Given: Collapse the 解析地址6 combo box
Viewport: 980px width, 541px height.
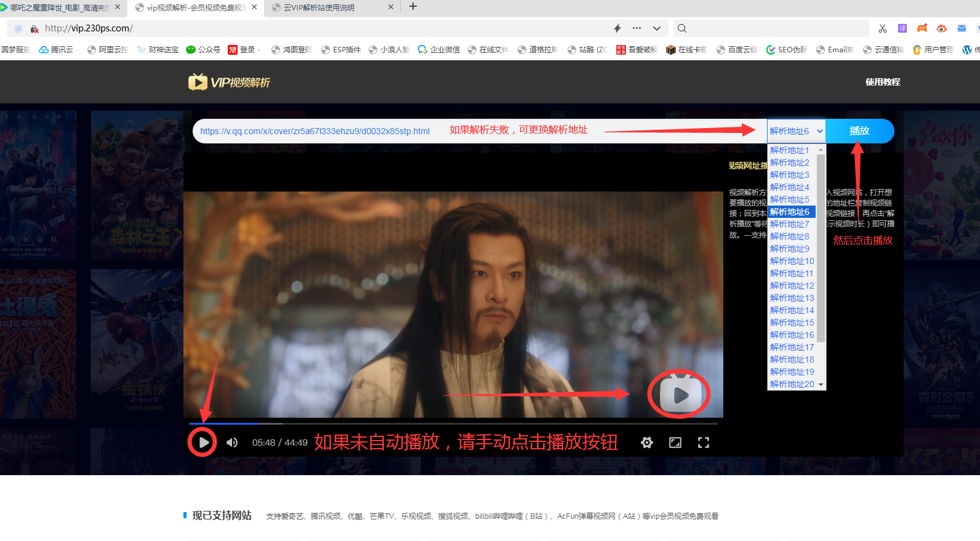Looking at the screenshot, I should pos(796,131).
